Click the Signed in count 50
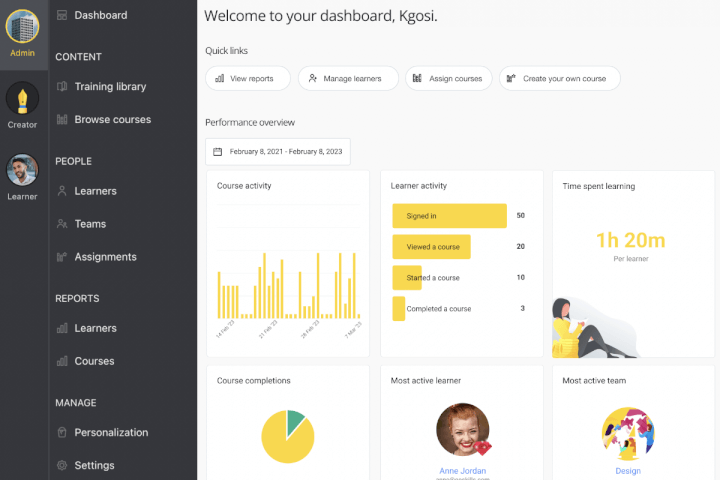The height and width of the screenshot is (480, 720). pos(520,215)
